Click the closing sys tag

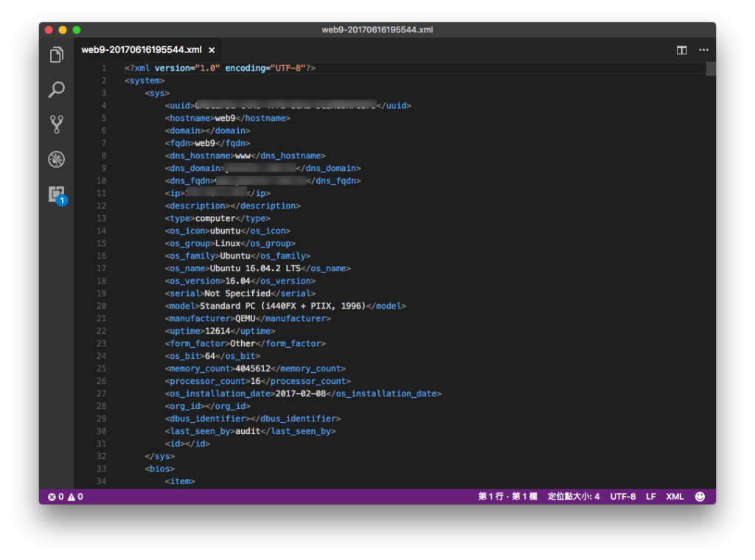(x=160, y=456)
